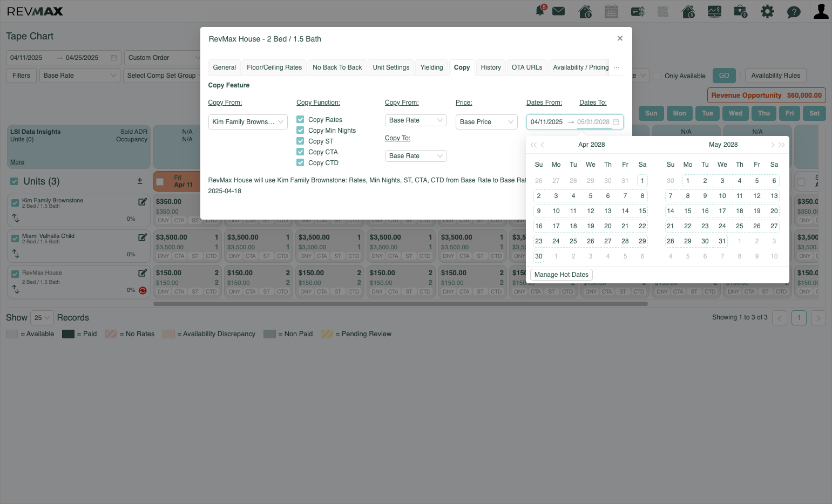This screenshot has height=504, width=832.
Task: Click the Availability Rules button
Action: pos(776,76)
